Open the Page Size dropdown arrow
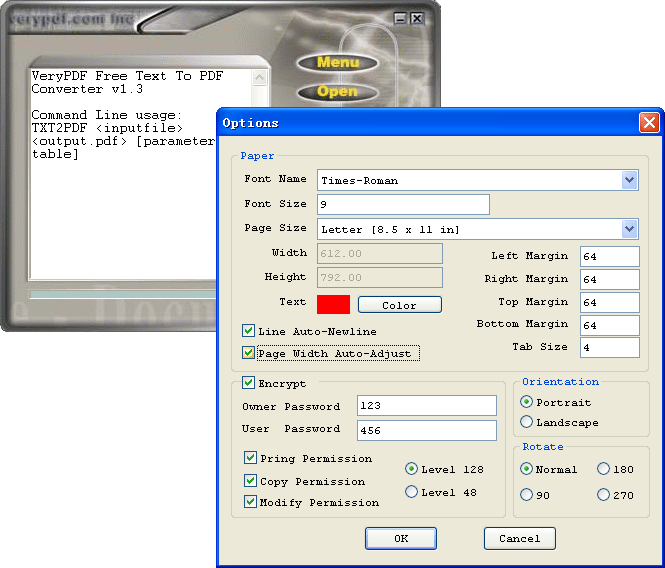The height and width of the screenshot is (568, 665). coord(629,229)
